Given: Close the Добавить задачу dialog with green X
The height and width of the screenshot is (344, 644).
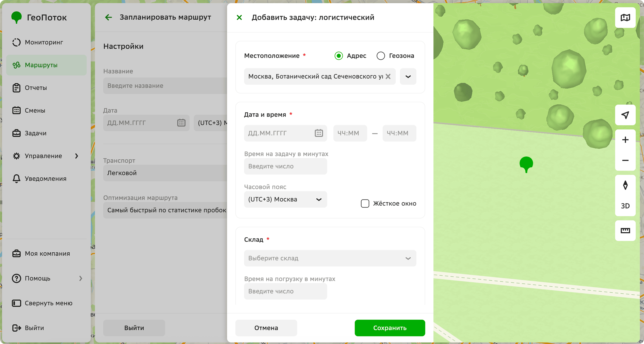Looking at the screenshot, I should [239, 17].
